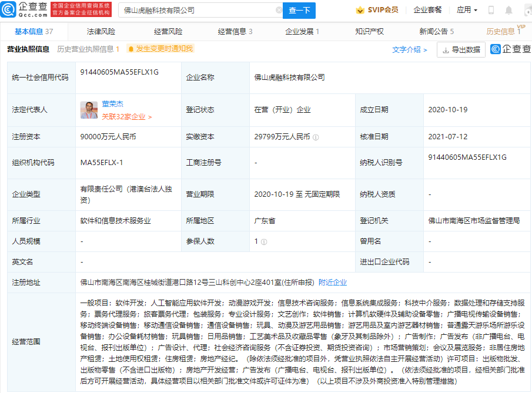The width and height of the screenshot is (532, 393).
Task: Switch to the 经营信息 tab
Action: (235, 32)
